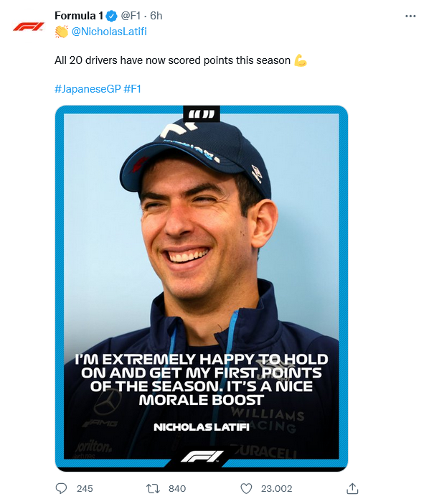Open the share tweet icon

tap(352, 489)
